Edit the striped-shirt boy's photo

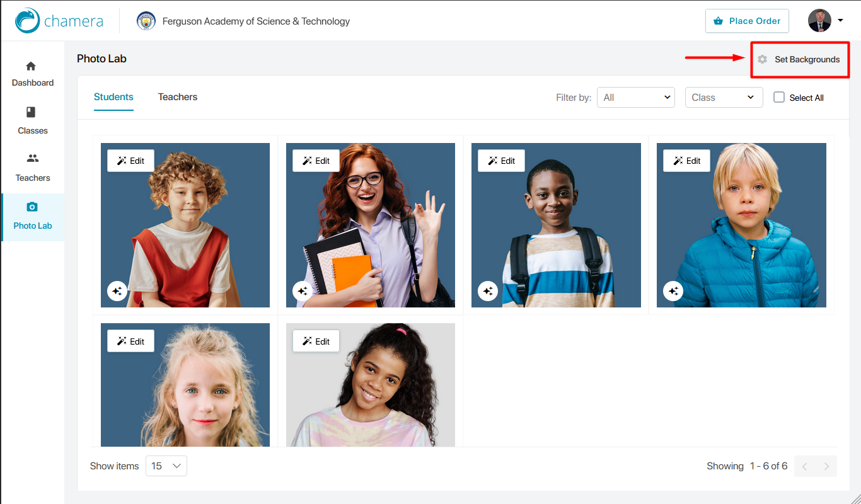(x=501, y=161)
